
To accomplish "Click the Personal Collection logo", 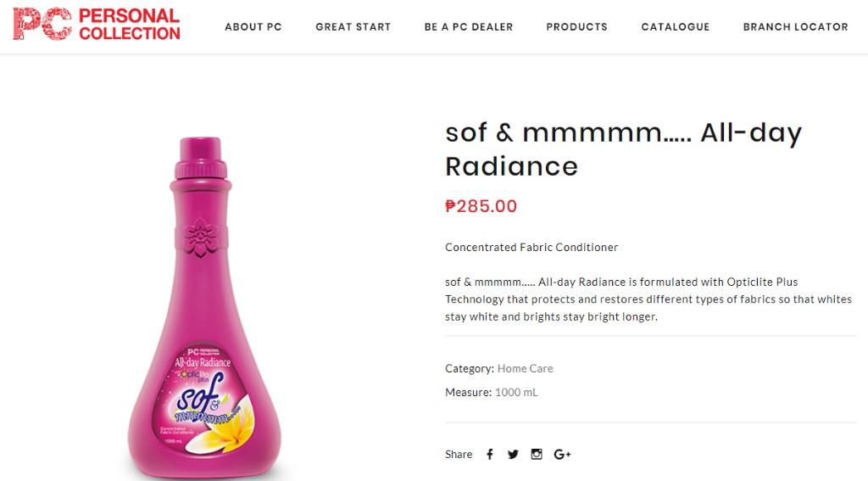I will coord(97,25).
